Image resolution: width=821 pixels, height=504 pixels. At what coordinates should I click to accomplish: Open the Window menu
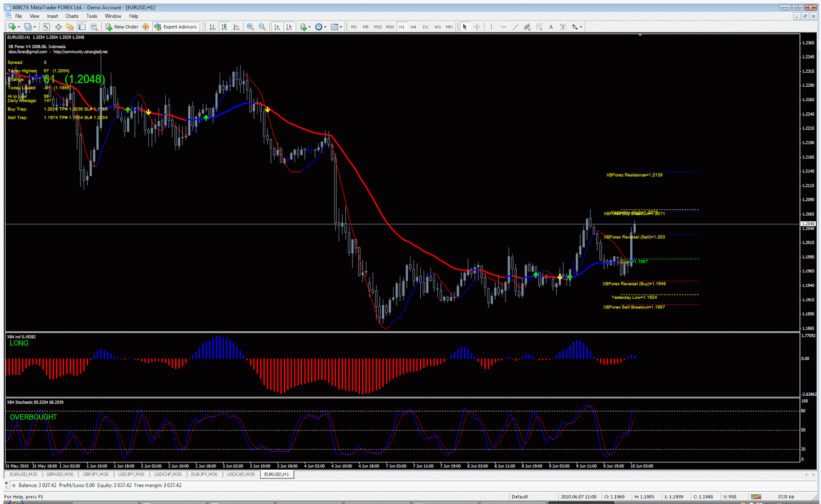(113, 16)
